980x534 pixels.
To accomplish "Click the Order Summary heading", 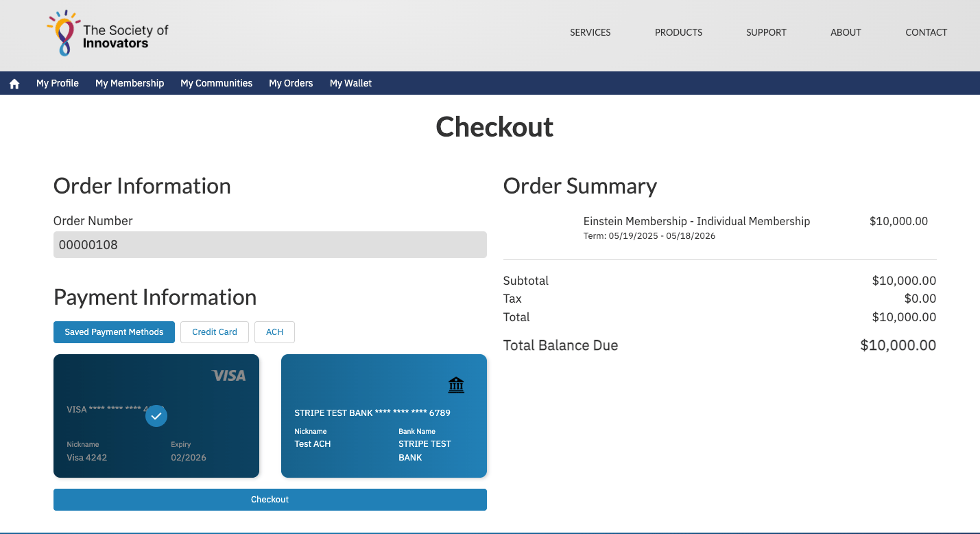I will (x=580, y=186).
